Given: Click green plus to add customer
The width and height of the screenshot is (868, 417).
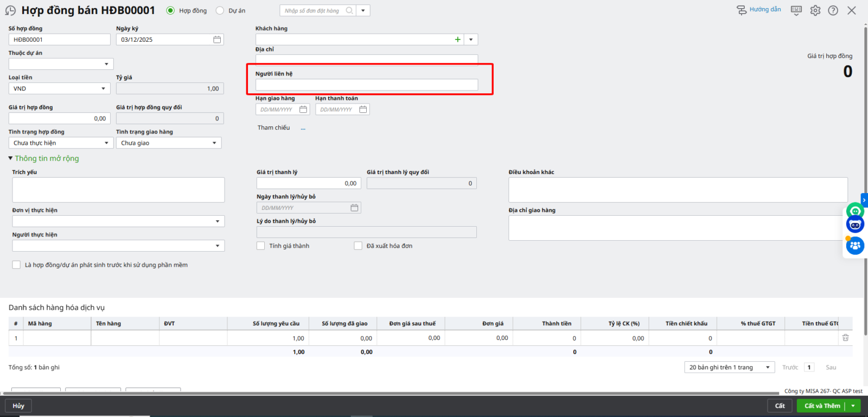Looking at the screenshot, I should [457, 40].
